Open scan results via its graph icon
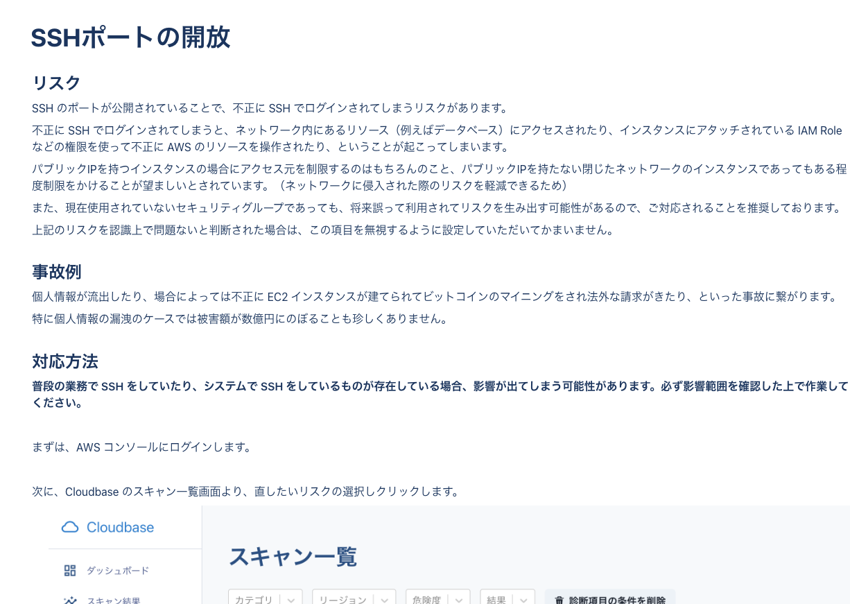This screenshot has height=604, width=868. coord(69,601)
